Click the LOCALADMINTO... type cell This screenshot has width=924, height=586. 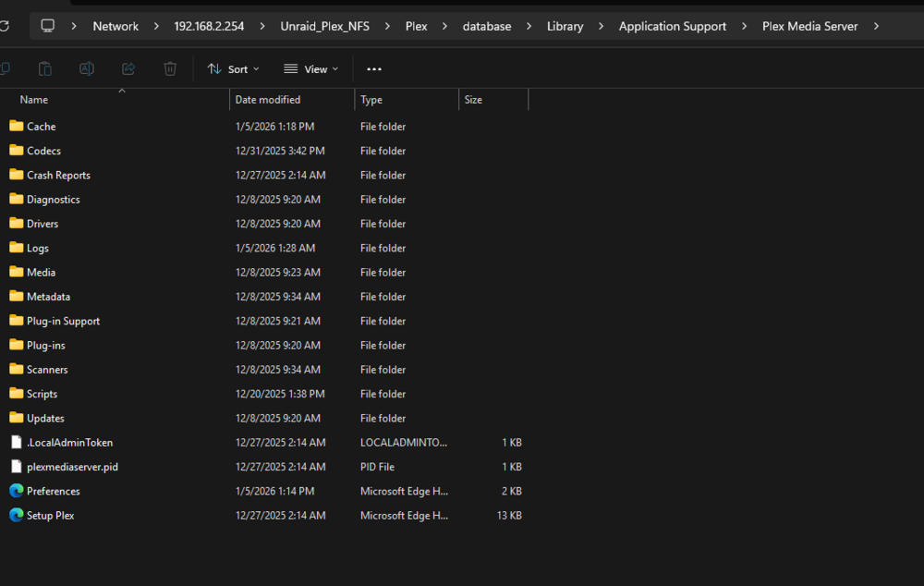pyautogui.click(x=404, y=442)
